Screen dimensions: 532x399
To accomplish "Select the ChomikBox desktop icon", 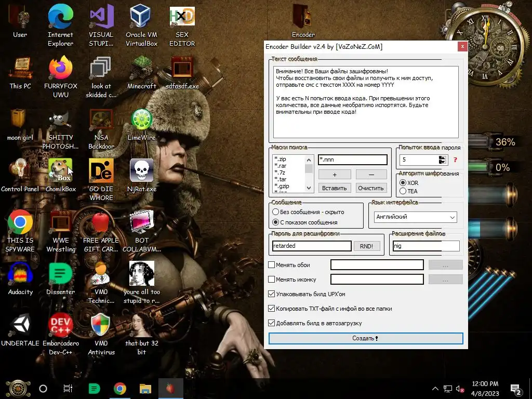I will (60, 175).
